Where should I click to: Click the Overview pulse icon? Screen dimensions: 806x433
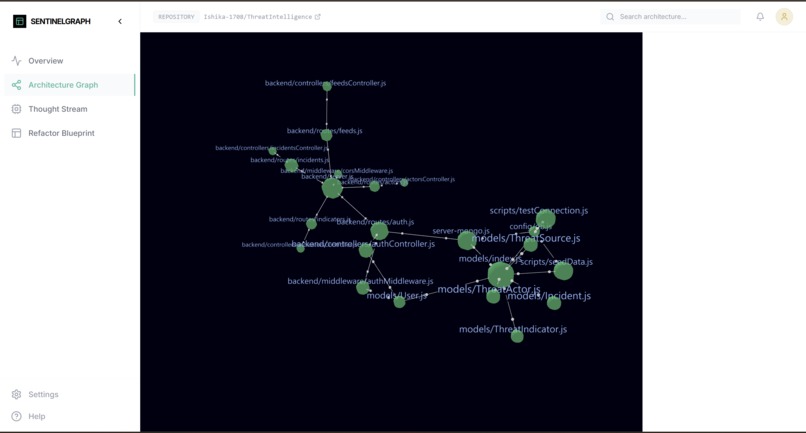click(x=16, y=61)
